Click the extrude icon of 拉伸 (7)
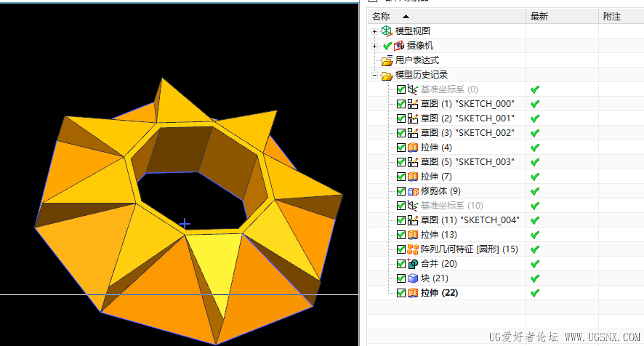 click(x=413, y=177)
